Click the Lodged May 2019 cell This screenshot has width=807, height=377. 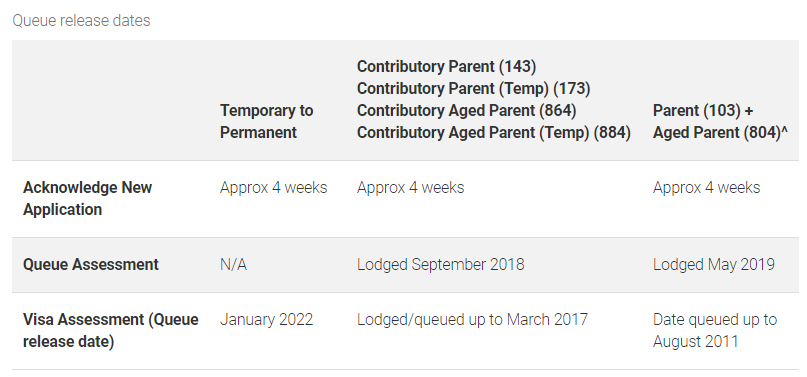point(713,264)
